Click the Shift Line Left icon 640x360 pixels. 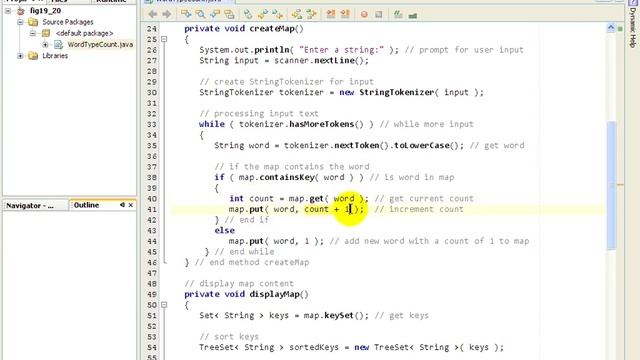tap(331, 15)
